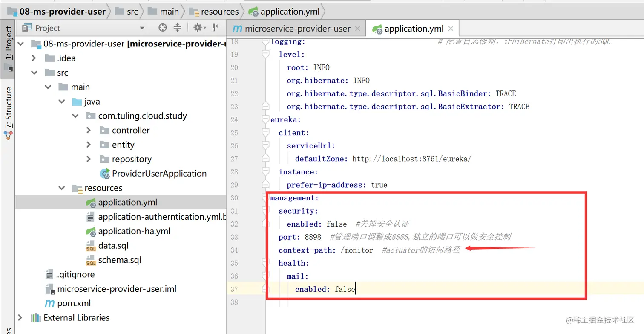644x334 pixels.
Task: Click the scroll-from-source target icon
Action: pyautogui.click(x=163, y=28)
